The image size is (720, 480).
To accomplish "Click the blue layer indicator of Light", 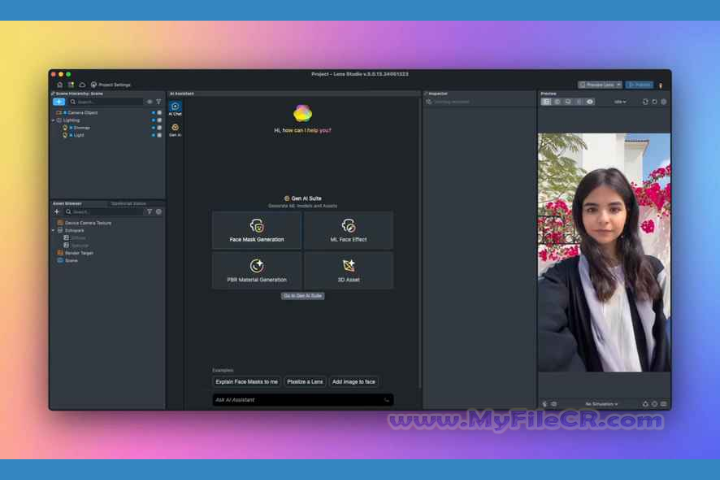I will point(153,135).
